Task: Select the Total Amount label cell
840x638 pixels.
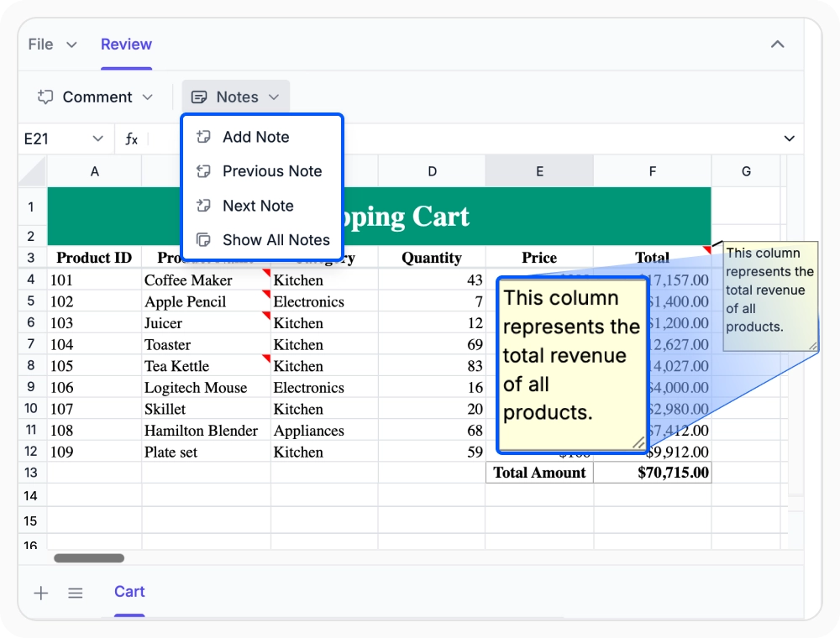Action: (x=539, y=473)
